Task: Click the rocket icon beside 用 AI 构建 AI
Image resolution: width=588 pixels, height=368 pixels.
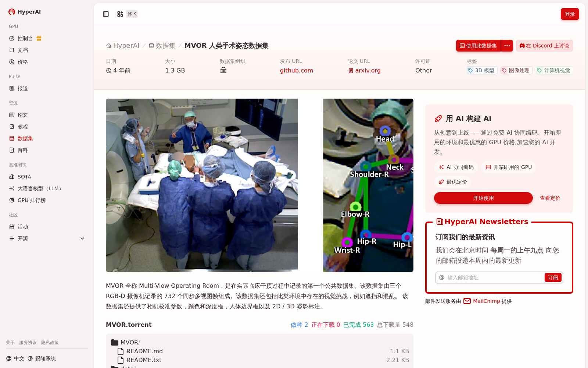Action: pos(438,118)
